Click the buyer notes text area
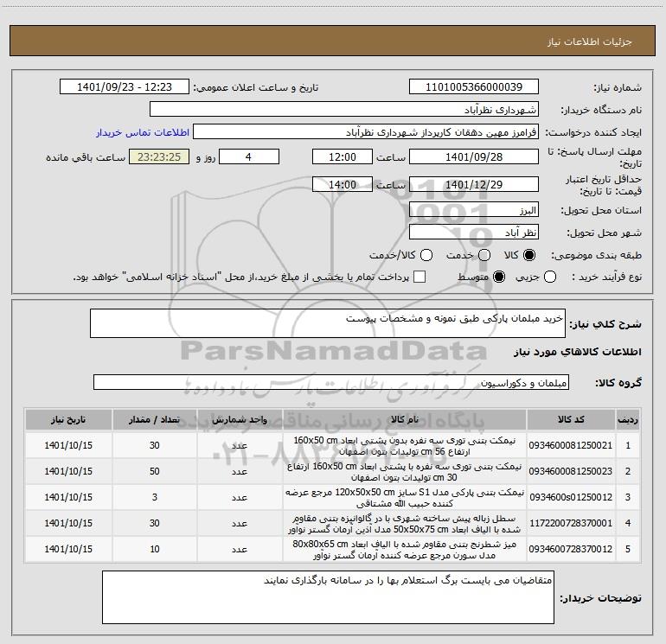The image size is (666, 644). (328, 597)
